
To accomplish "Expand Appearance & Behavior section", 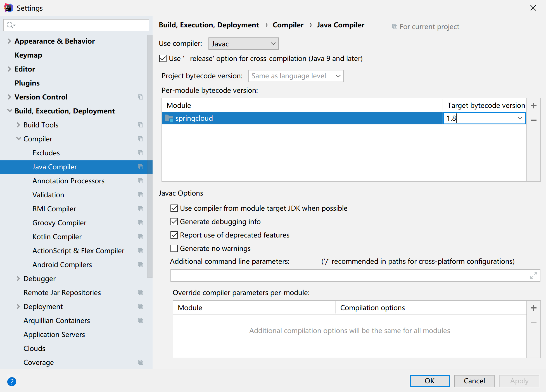I will (x=9, y=41).
